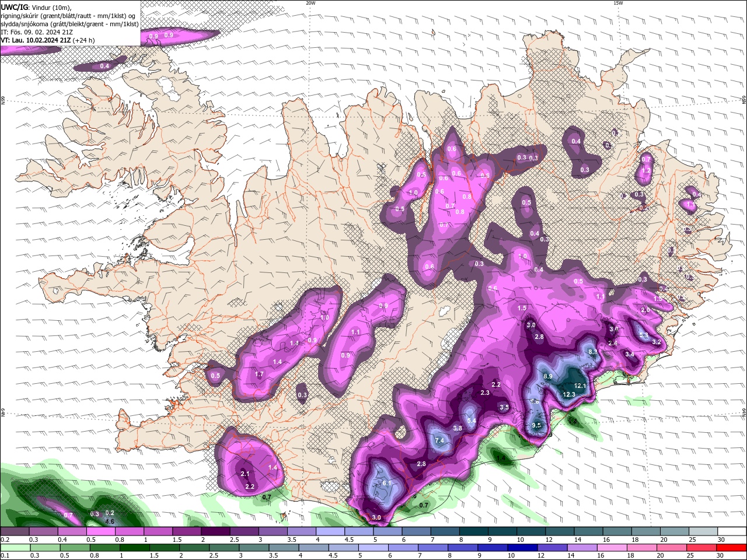Click the 9.5 snowfall value near the coast

click(537, 425)
